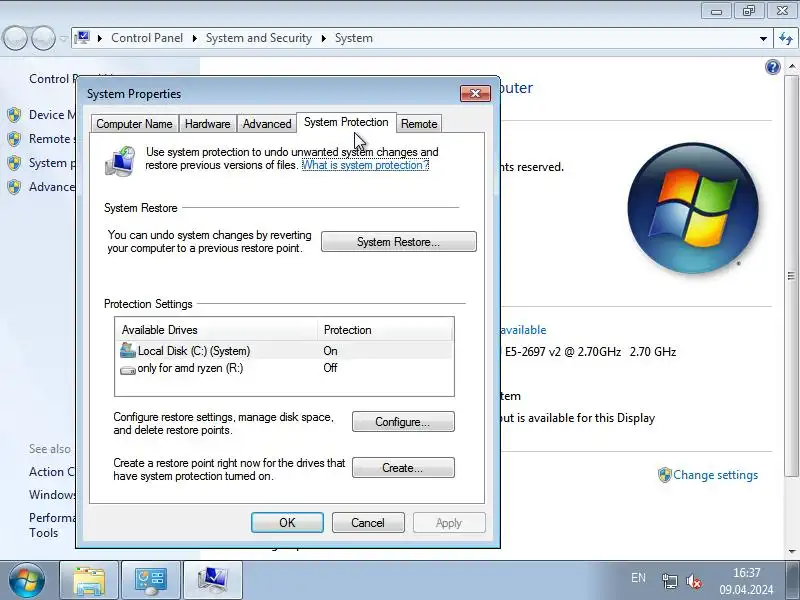
Task: Open the Hardware tab
Action: click(x=207, y=124)
